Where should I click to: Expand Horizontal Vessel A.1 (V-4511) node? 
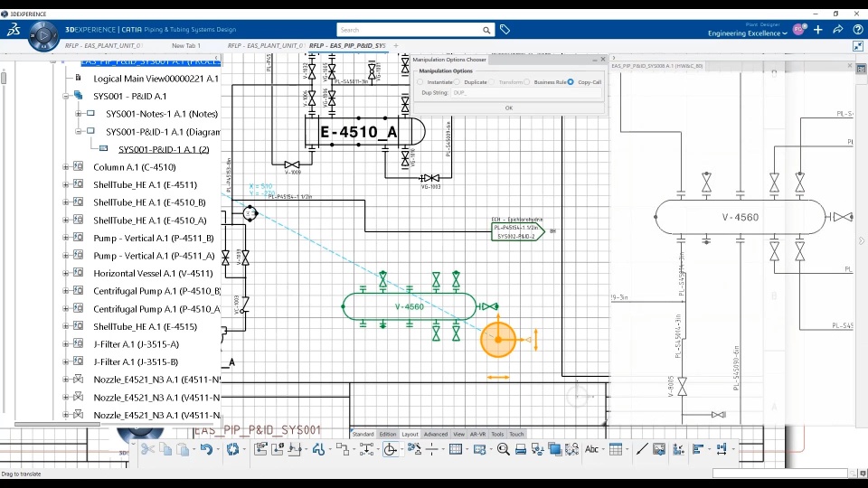click(65, 273)
